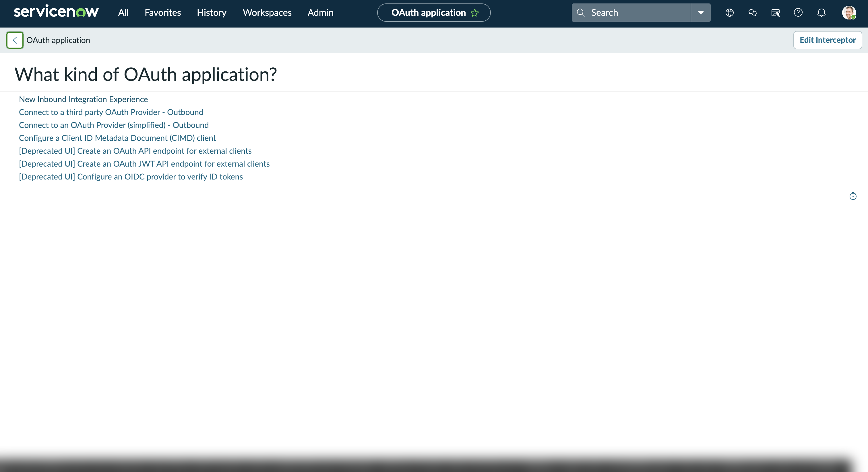Open the chat sidebar icon

752,12
